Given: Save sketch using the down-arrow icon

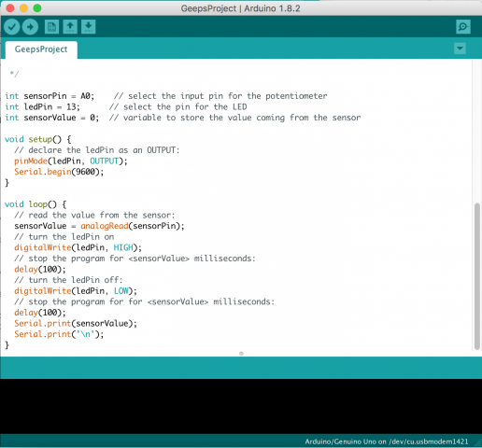Looking at the screenshot, I should point(89,27).
